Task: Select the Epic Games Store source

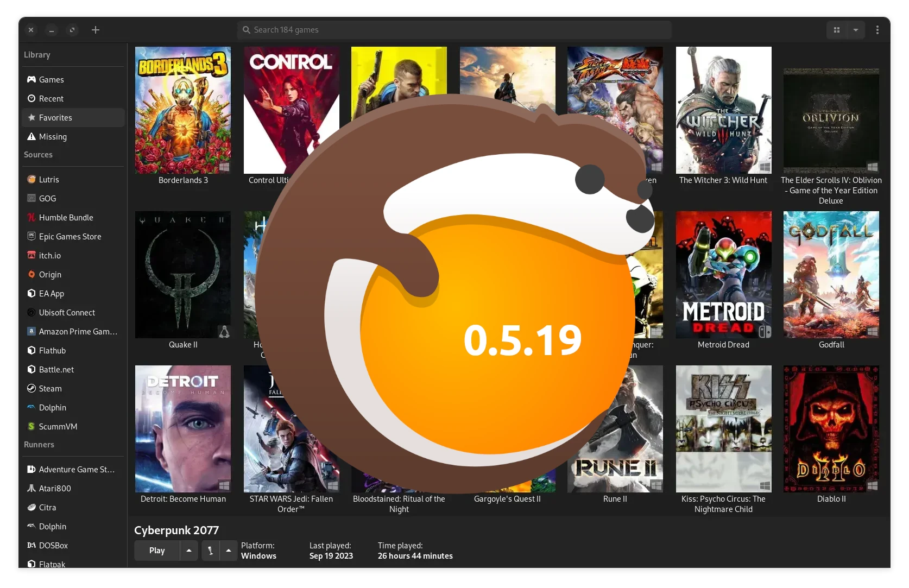Action: pos(70,236)
